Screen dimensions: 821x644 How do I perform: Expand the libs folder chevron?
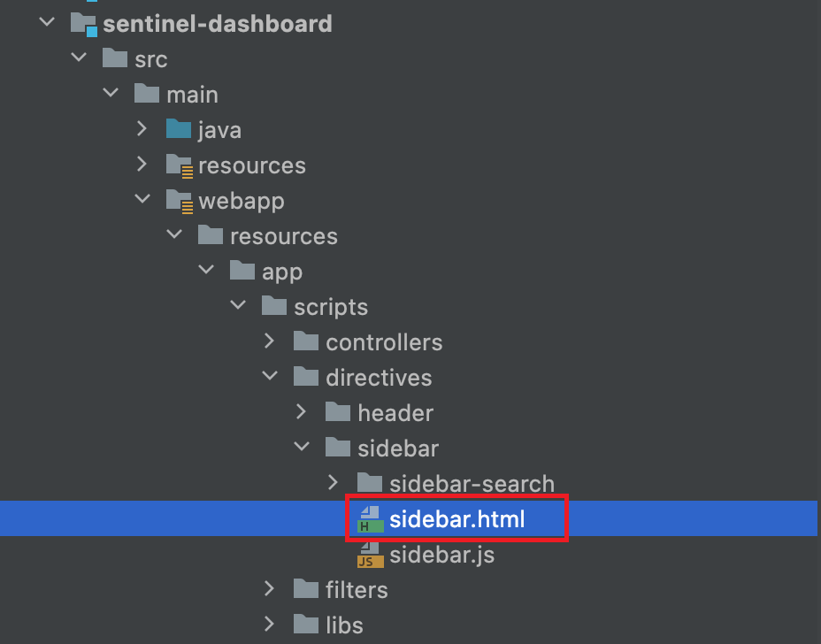[269, 625]
